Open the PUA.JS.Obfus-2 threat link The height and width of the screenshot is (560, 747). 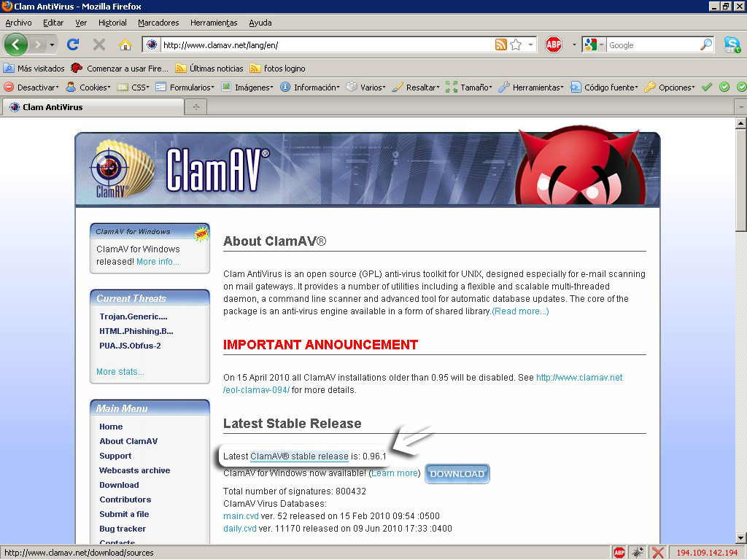pyautogui.click(x=130, y=346)
